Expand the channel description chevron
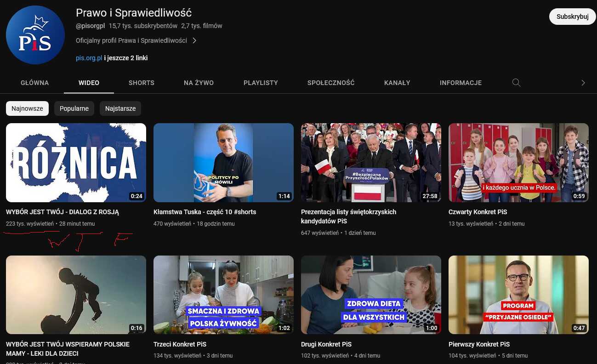597x364 pixels. (x=194, y=40)
